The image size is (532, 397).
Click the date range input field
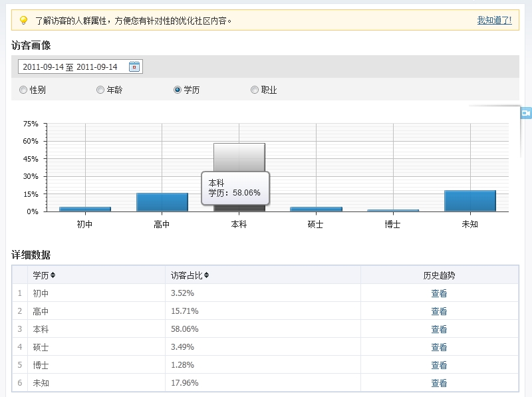click(80, 66)
